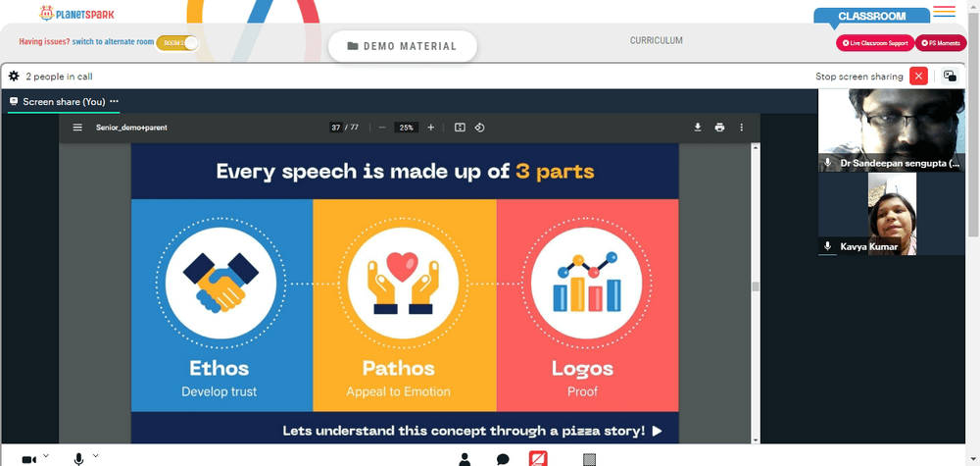Switch video layout with picture-in-picture icon
The image size is (980, 466).
tap(950, 77)
